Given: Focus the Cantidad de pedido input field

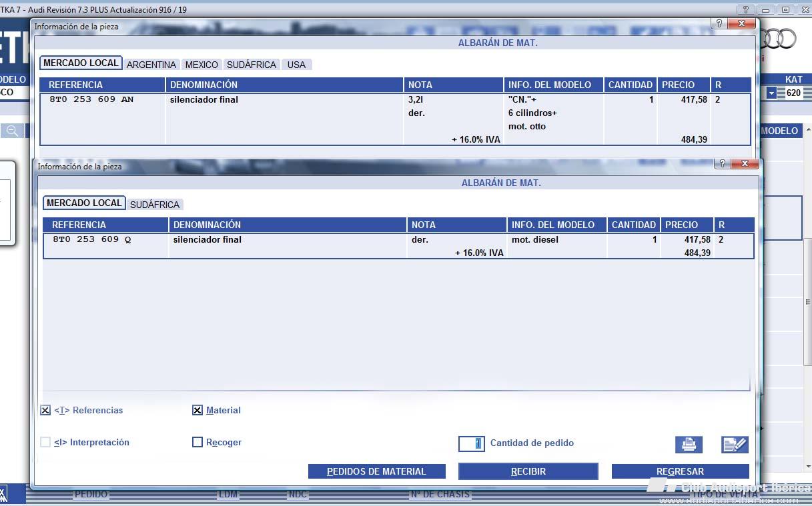Looking at the screenshot, I should point(471,443).
